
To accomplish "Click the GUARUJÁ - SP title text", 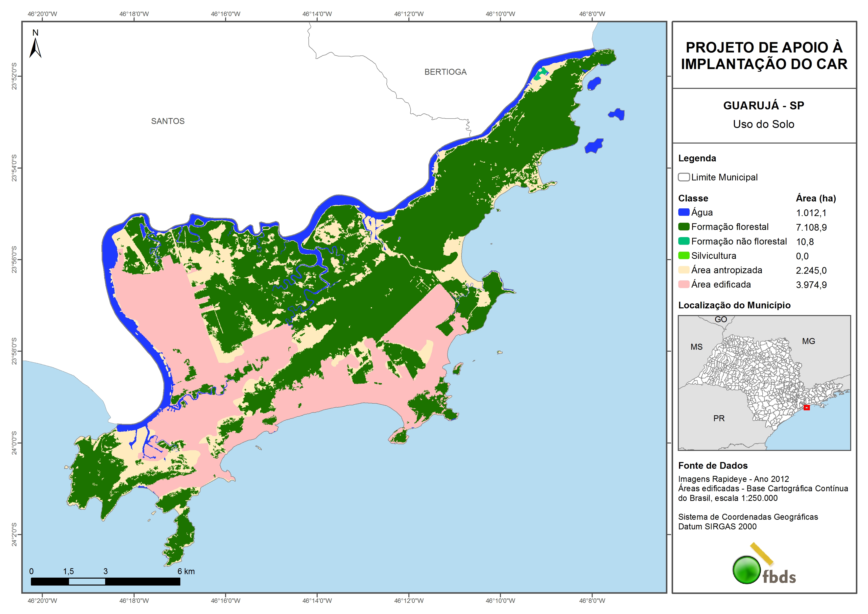I will coord(763,105).
